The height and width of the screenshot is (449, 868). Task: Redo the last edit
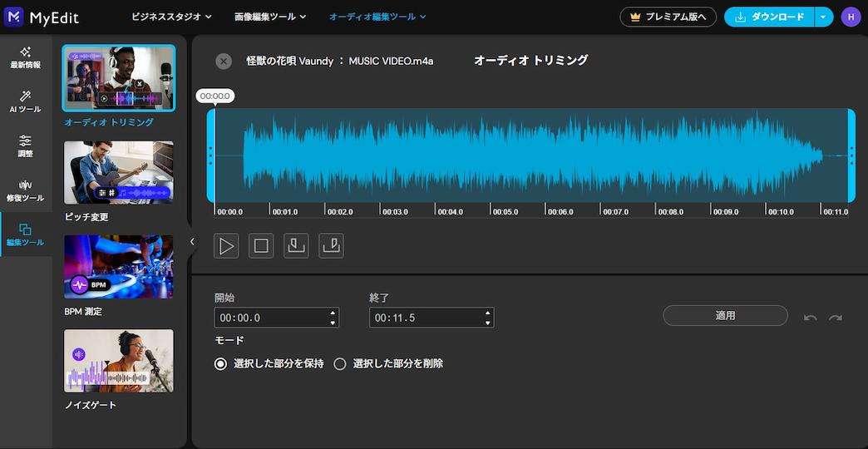(836, 318)
